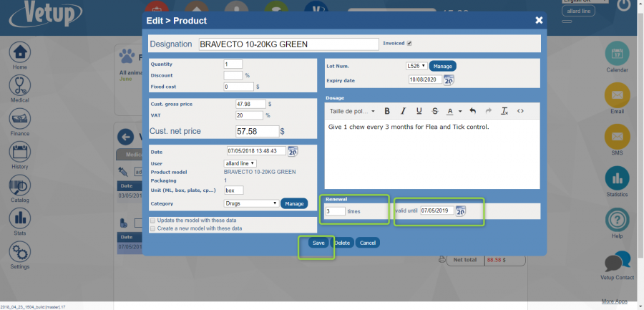
Task: Check Update the model with these data
Action: pyautogui.click(x=153, y=221)
